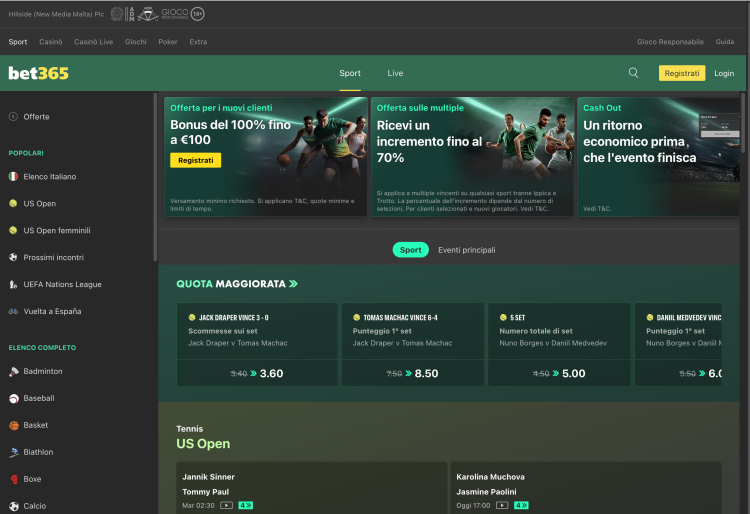Click the Gioco Responsabile logo in the header
Image resolution: width=750 pixels, height=514 pixels.
[x=175, y=13]
